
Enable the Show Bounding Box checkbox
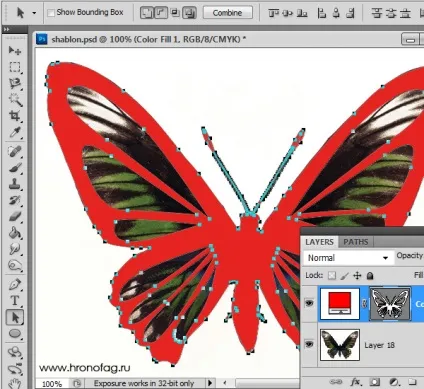click(51, 13)
